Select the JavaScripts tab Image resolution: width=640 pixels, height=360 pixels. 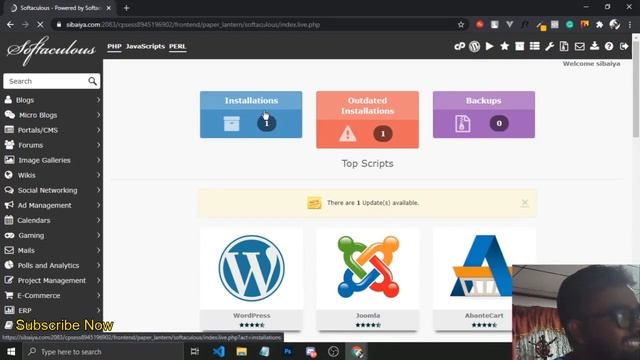click(x=145, y=47)
